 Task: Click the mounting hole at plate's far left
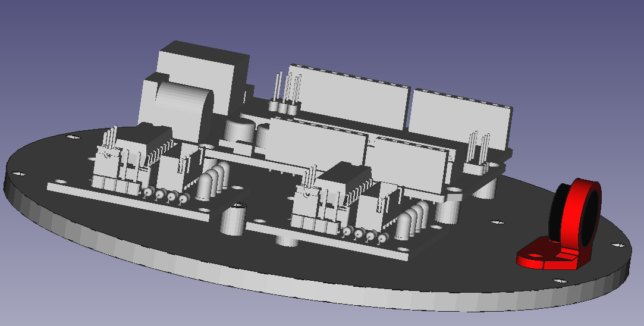click(x=18, y=174)
